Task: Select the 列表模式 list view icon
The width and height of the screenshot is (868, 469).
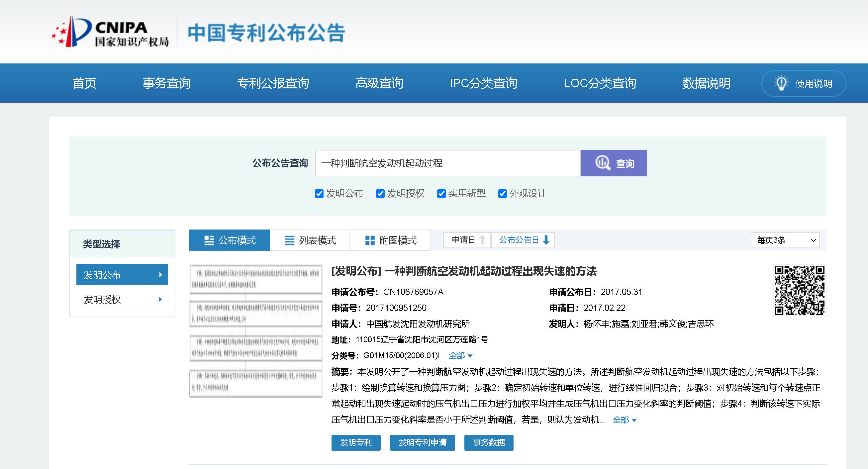Action: tap(289, 240)
